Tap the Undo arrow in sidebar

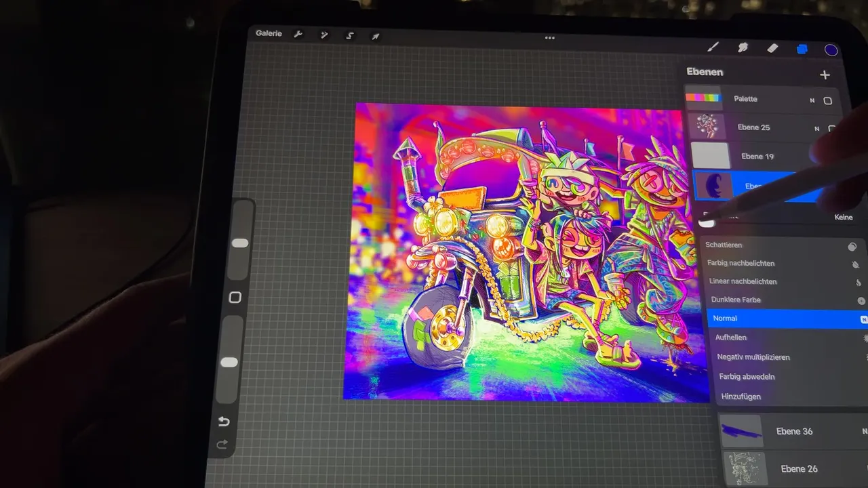tap(224, 422)
